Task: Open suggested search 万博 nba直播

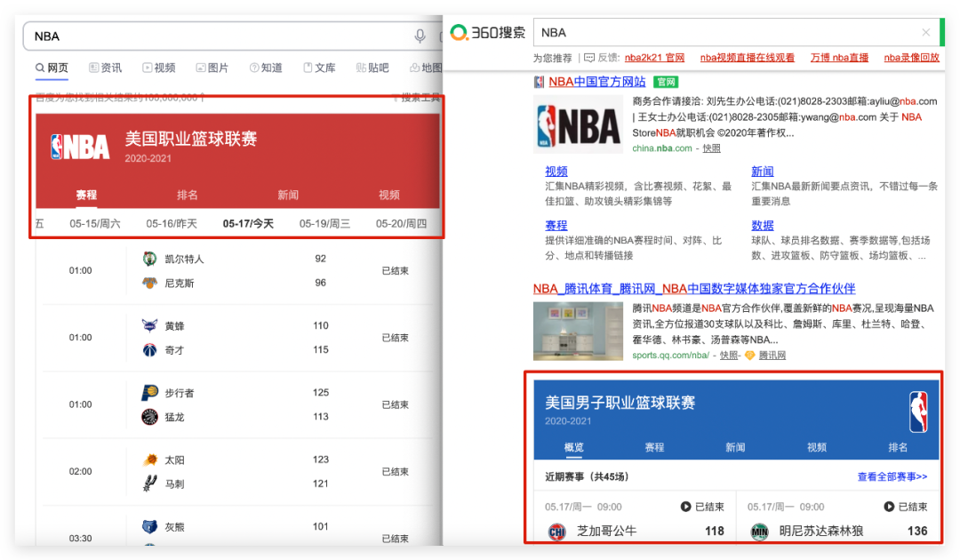Action: (839, 58)
